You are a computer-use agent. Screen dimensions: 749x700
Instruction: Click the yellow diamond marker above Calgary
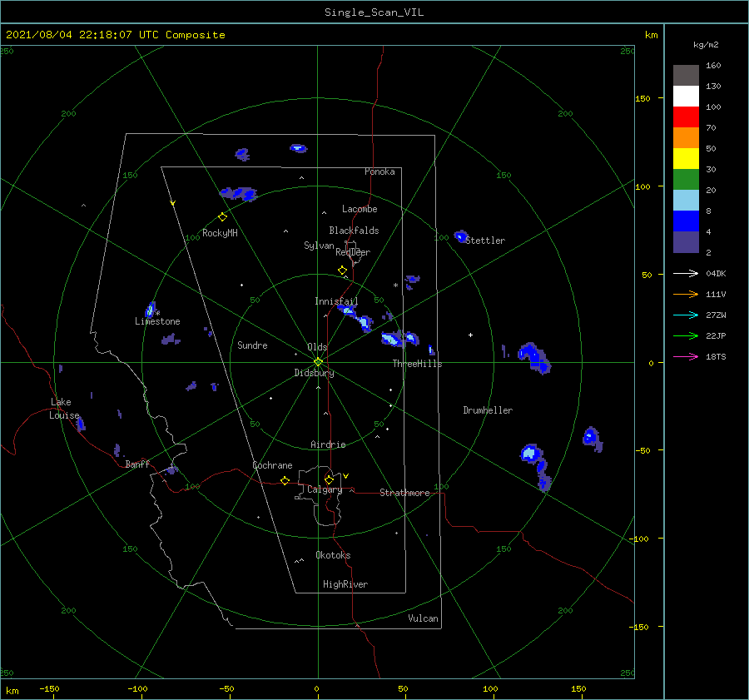[329, 479]
